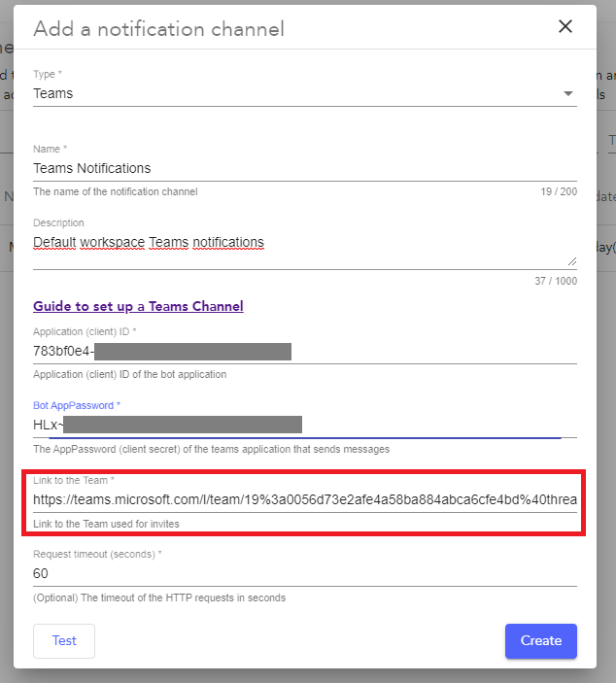Click the AppPassword client secret helper text
This screenshot has height=683, width=616.
click(211, 449)
